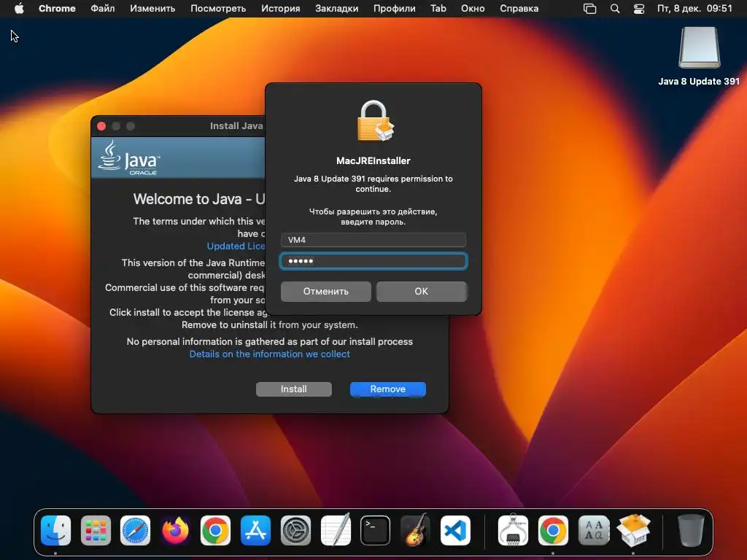Click the Remove button
747x560 pixels.
tap(388, 389)
